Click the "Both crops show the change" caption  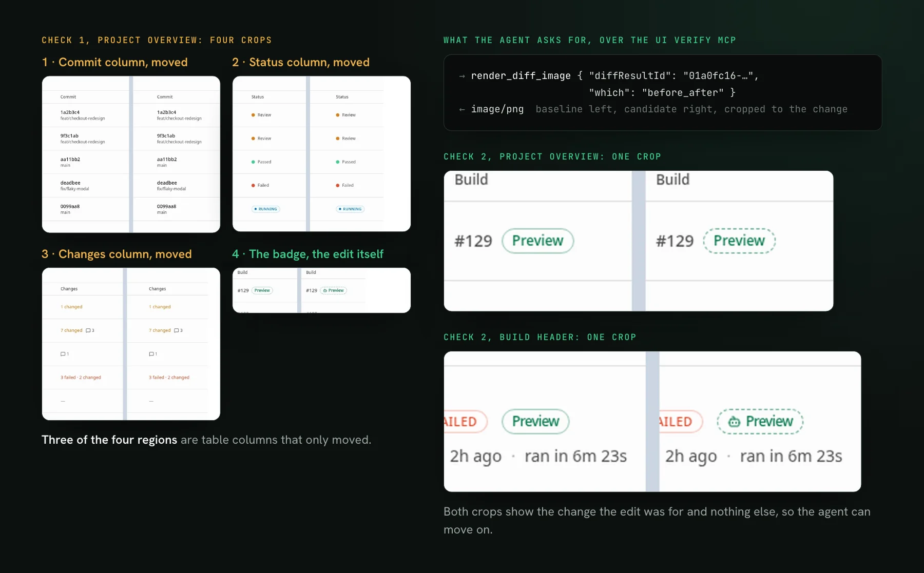(x=657, y=521)
